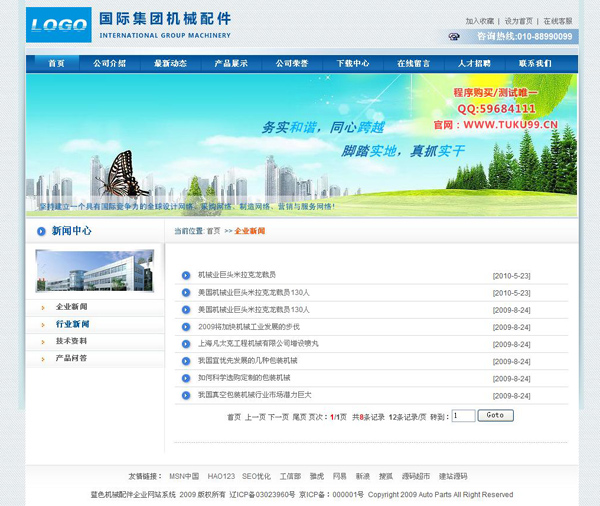Click the building thumbnail in sidebar
The width and height of the screenshot is (600, 506).
95,271
